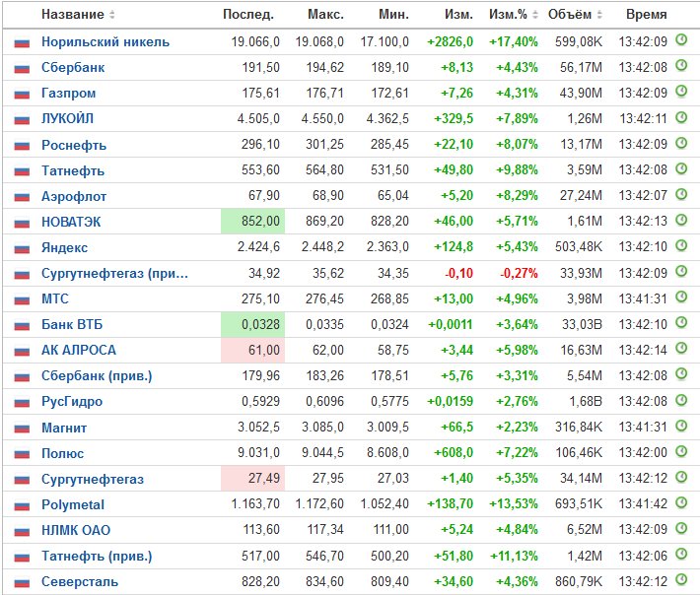Click the clock icon in НЛМК ОАО row
Viewport: 700px width, 595px height.
point(681,529)
